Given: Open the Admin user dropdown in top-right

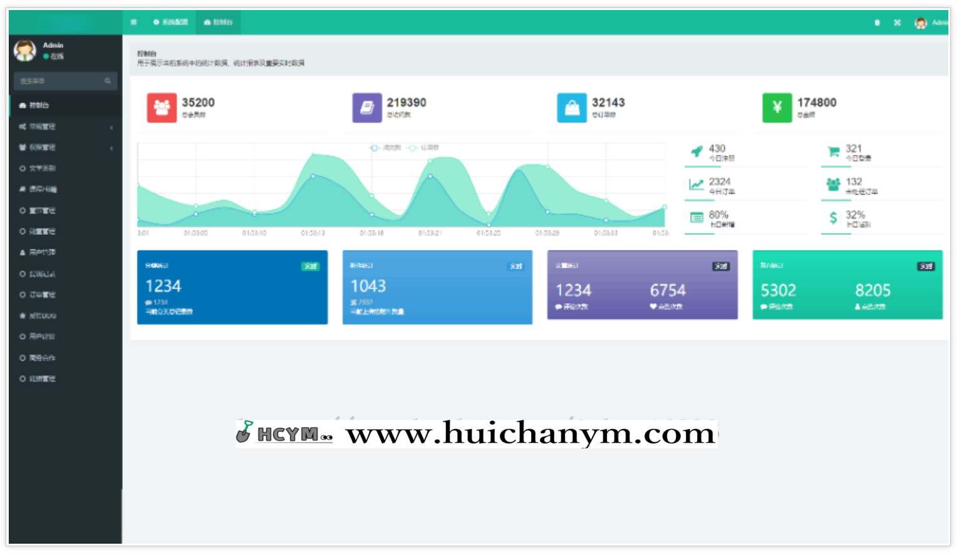Looking at the screenshot, I should point(931,23).
